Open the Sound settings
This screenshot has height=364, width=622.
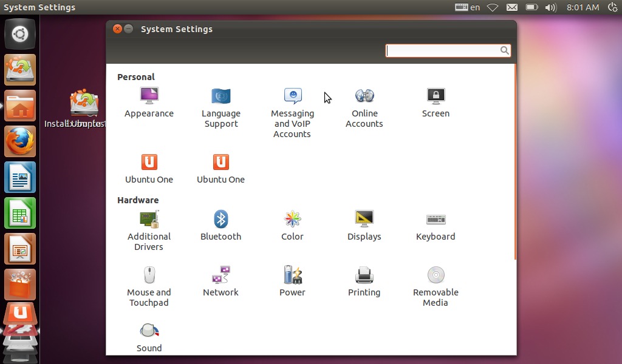coord(149,337)
